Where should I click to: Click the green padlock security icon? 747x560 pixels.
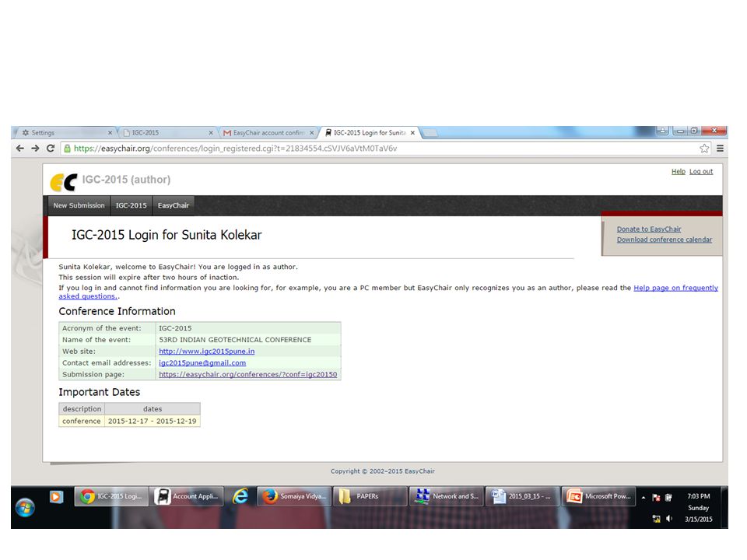pyautogui.click(x=67, y=149)
